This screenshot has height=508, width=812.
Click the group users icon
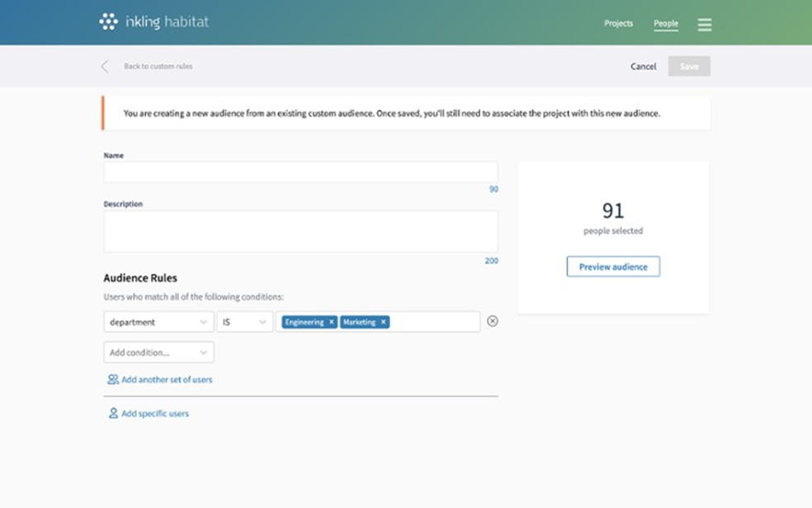tap(113, 380)
